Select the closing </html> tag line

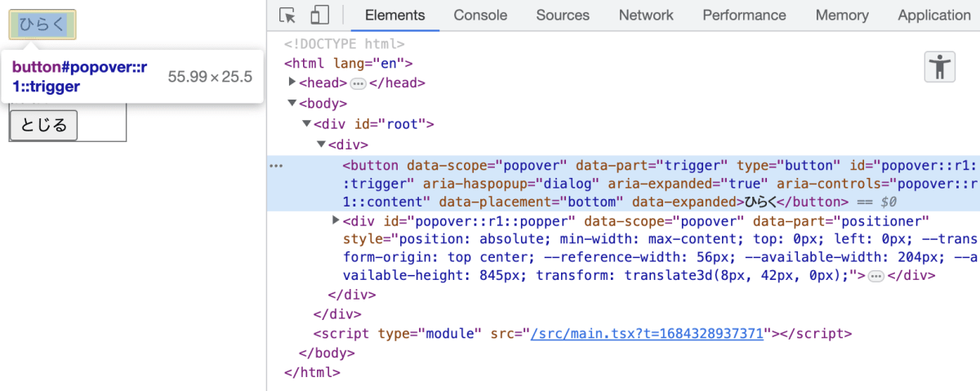coord(312,372)
